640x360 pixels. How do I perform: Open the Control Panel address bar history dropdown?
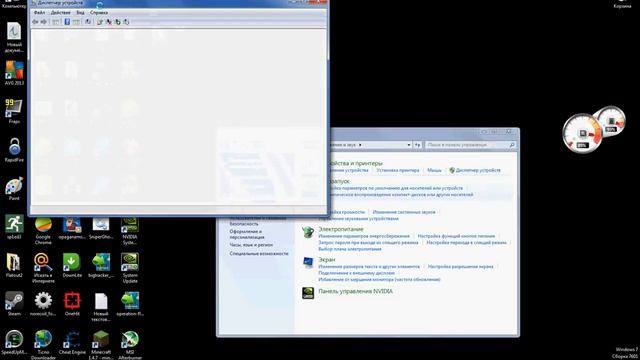coord(409,145)
